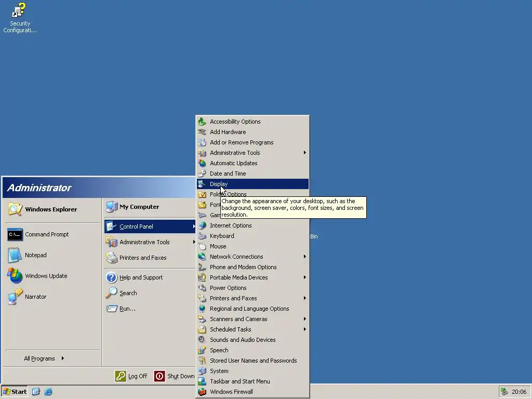
Task: Open Add or Remove Programs entry
Action: tap(253, 142)
